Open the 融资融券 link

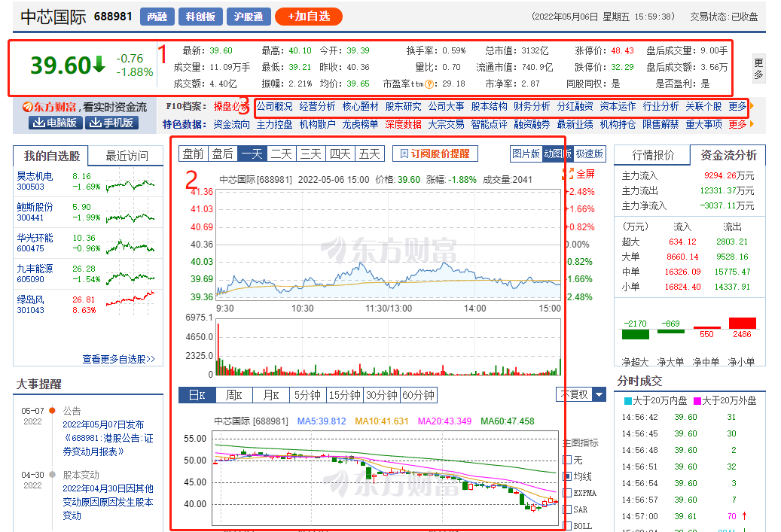(x=532, y=124)
